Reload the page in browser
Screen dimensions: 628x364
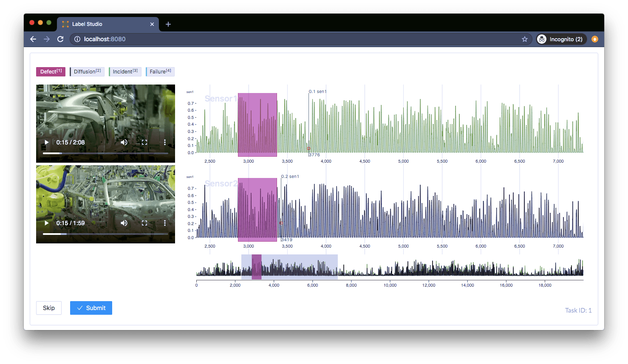click(60, 39)
